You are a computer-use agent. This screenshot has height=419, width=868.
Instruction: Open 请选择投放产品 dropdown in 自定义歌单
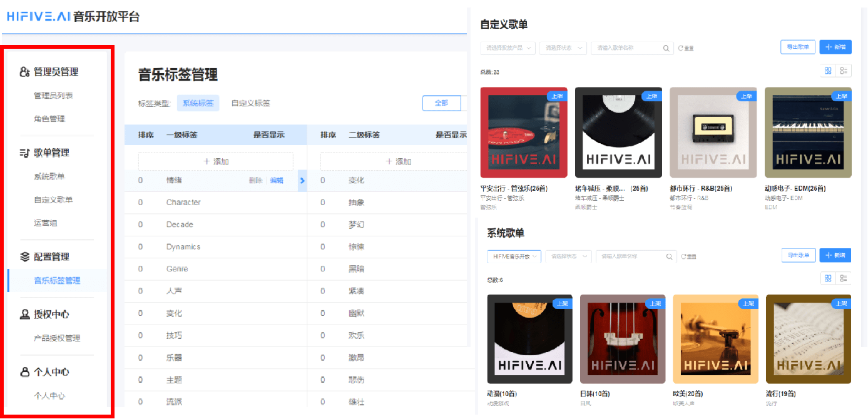pyautogui.click(x=508, y=48)
